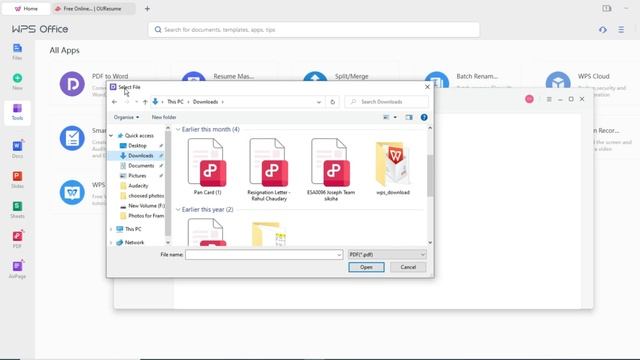Click the Batch Rename app label
The width and height of the screenshot is (640, 360).
(x=477, y=76)
